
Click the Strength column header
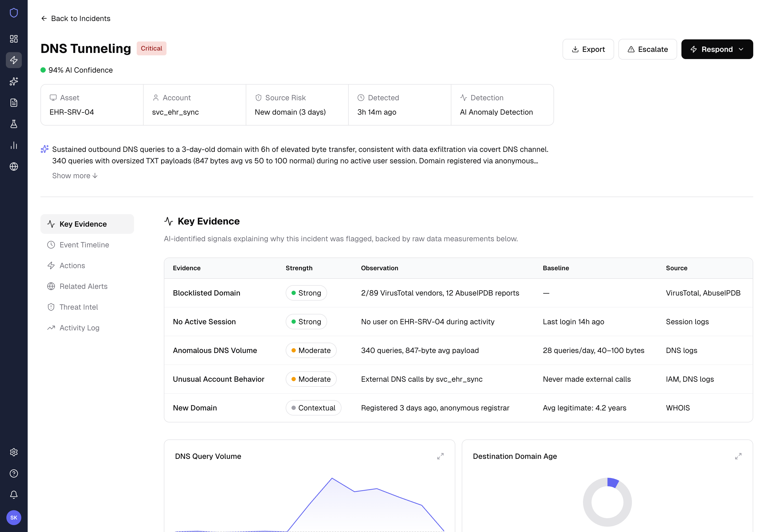299,268
